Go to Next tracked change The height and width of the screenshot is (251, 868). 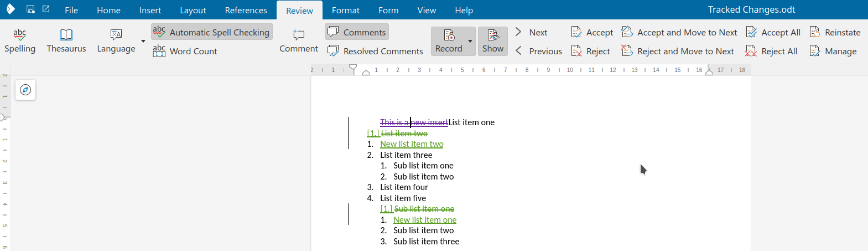pos(531,32)
